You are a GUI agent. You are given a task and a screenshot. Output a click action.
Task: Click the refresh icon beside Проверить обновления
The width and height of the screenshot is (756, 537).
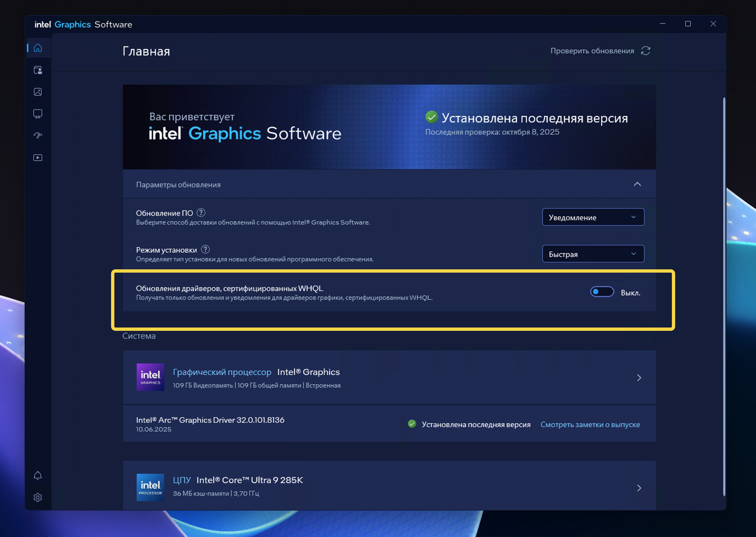[x=646, y=51]
